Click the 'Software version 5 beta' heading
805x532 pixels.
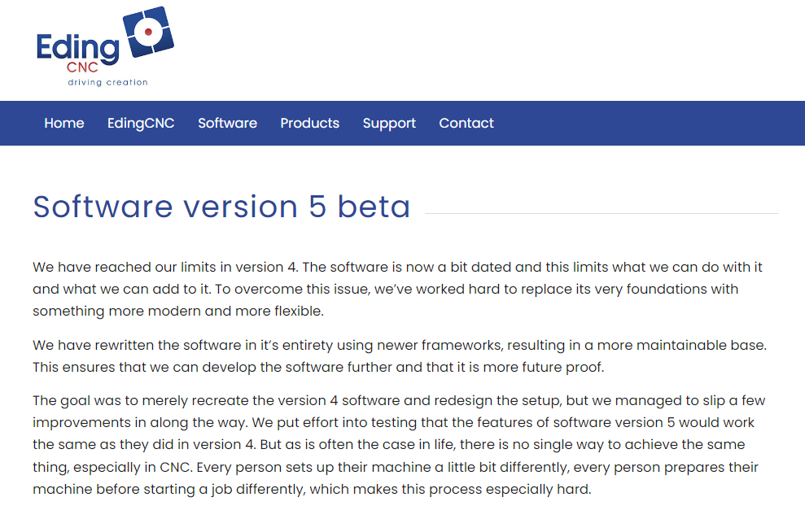[220, 207]
